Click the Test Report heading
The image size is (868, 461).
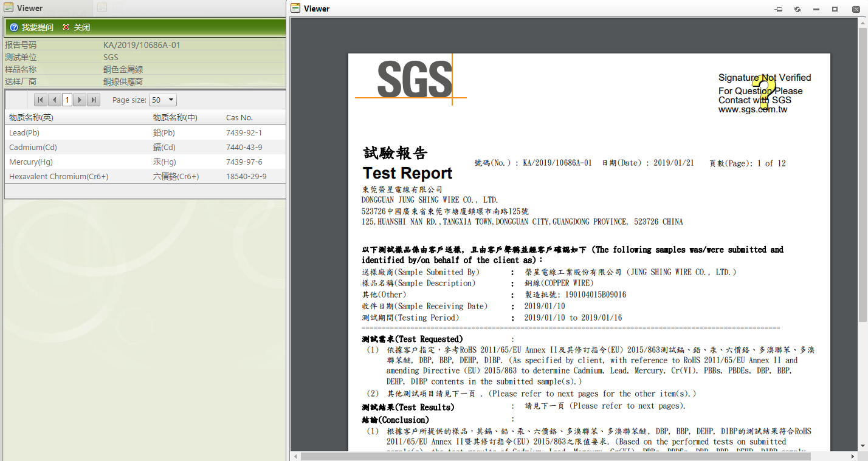(x=408, y=173)
